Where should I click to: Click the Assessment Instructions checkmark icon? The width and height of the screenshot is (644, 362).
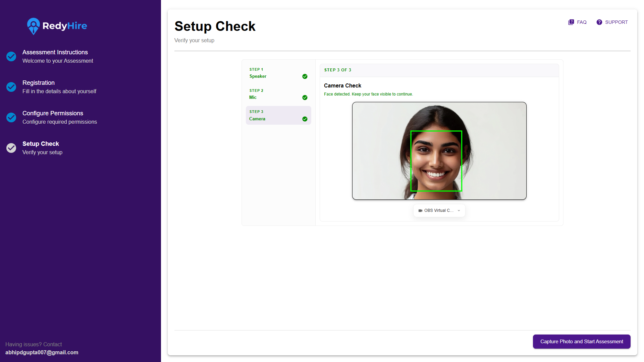click(x=11, y=56)
